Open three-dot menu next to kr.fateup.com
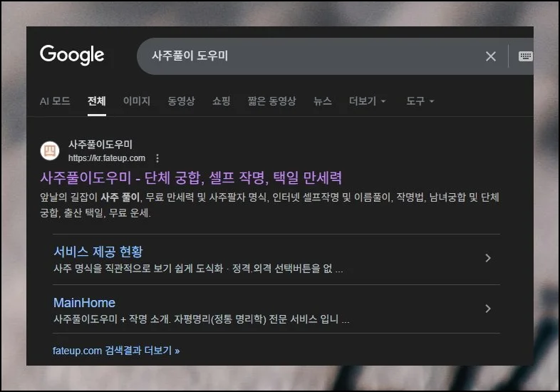The width and height of the screenshot is (560, 392). click(x=157, y=158)
